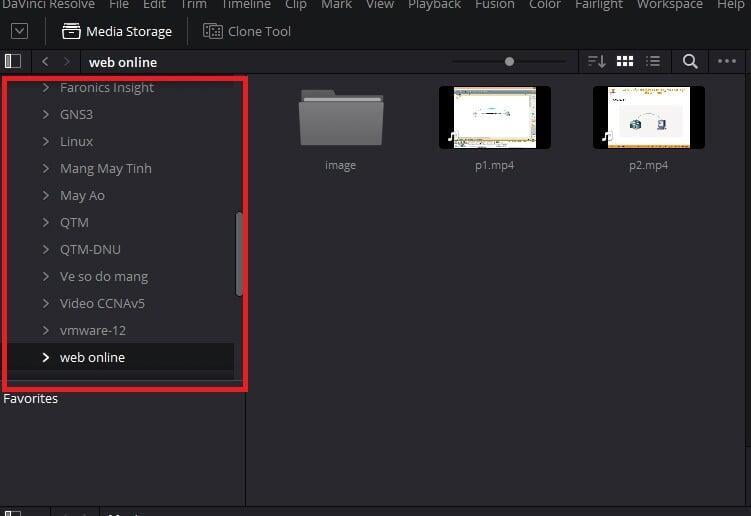Screen dimensions: 751x516
Task: Open the sort order options
Action: (596, 61)
